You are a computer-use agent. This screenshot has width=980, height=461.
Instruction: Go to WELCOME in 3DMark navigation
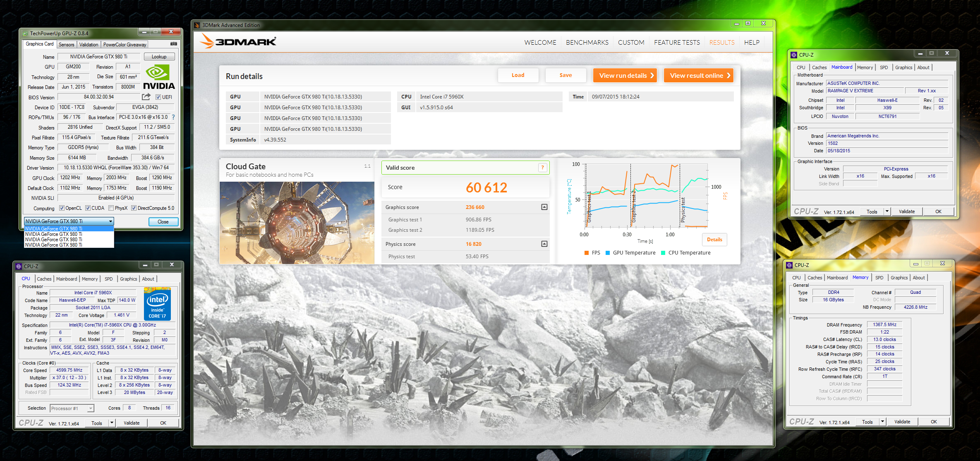[x=540, y=42]
